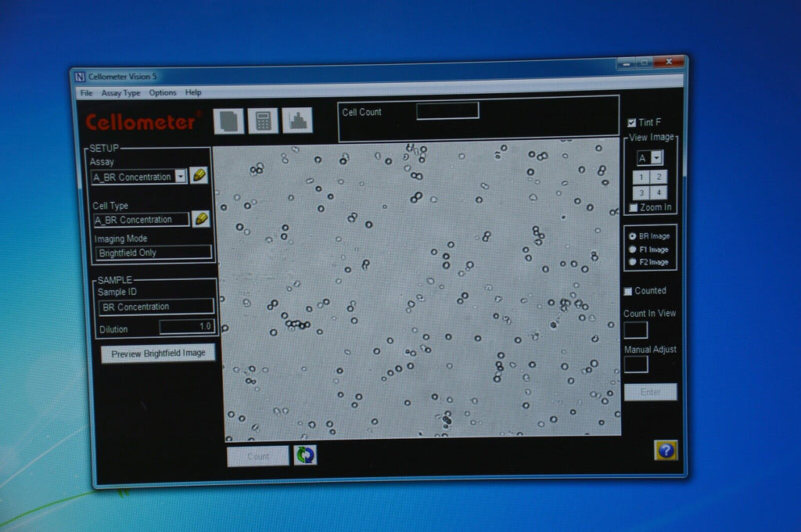Click the Count button
The height and width of the screenshot is (532, 801).
pos(257,456)
